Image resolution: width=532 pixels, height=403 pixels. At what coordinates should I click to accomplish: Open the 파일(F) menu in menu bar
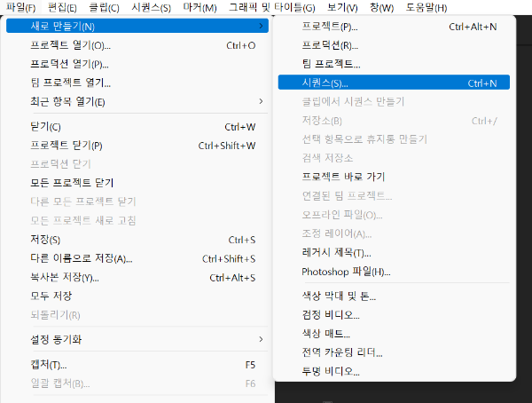pyautogui.click(x=20, y=7)
